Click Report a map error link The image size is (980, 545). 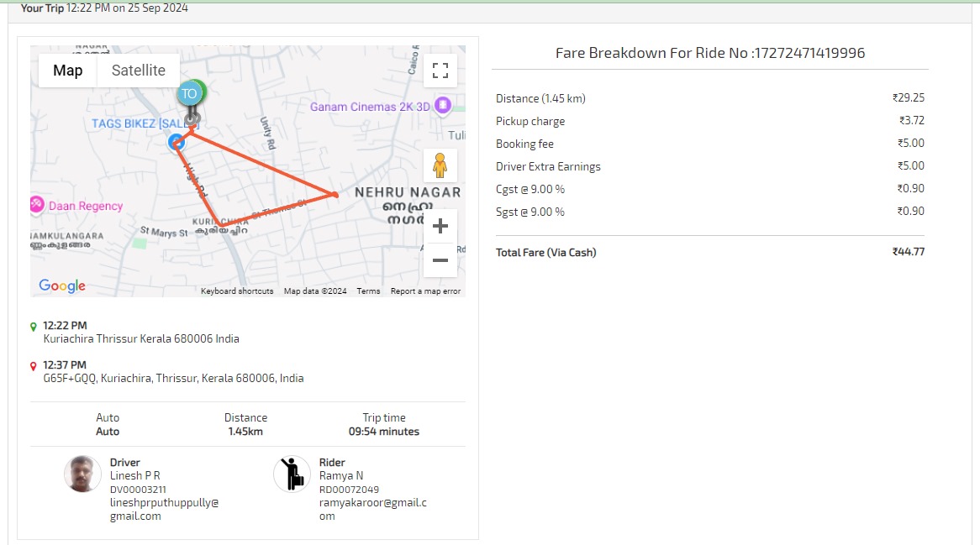[425, 291]
